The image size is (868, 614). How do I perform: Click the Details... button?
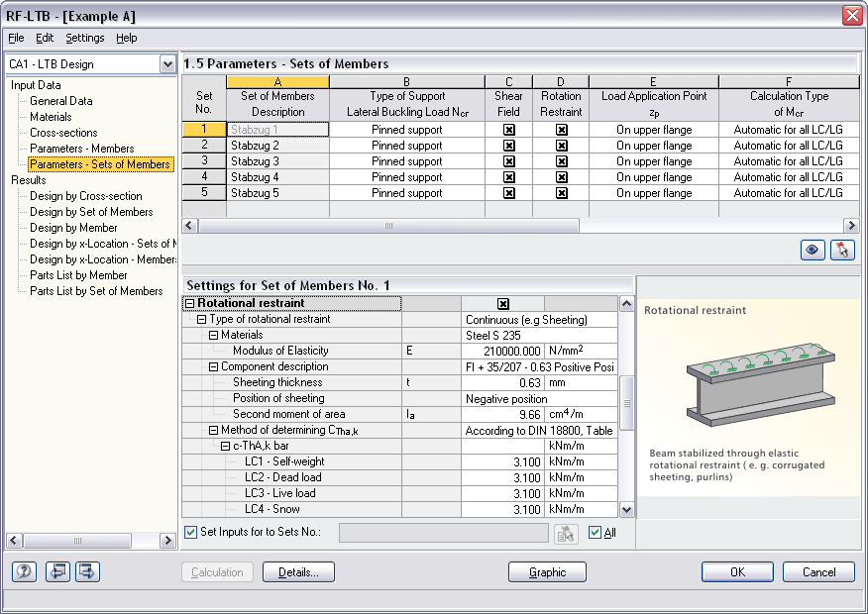(298, 572)
